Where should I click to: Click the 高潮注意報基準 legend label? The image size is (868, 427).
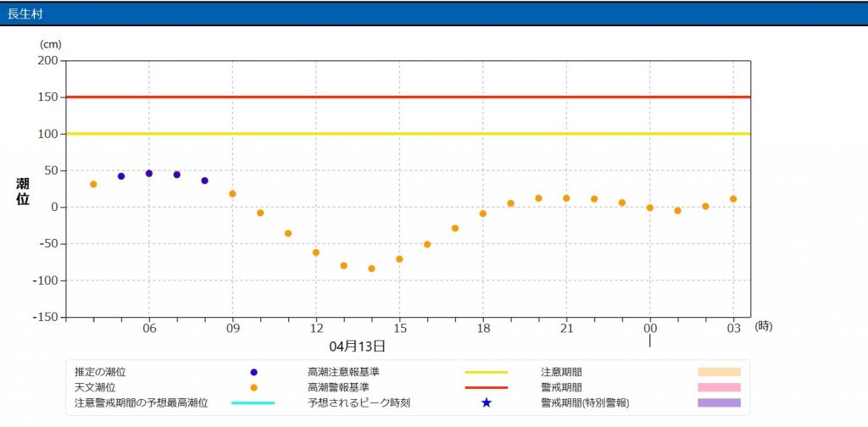344,372
